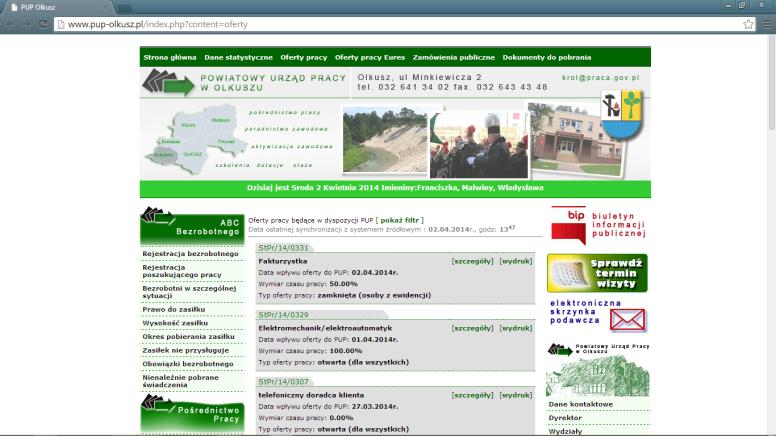This screenshot has height=436, width=776.
Task: Open Rejestracja poszukującego pracy link
Action: tap(182, 271)
